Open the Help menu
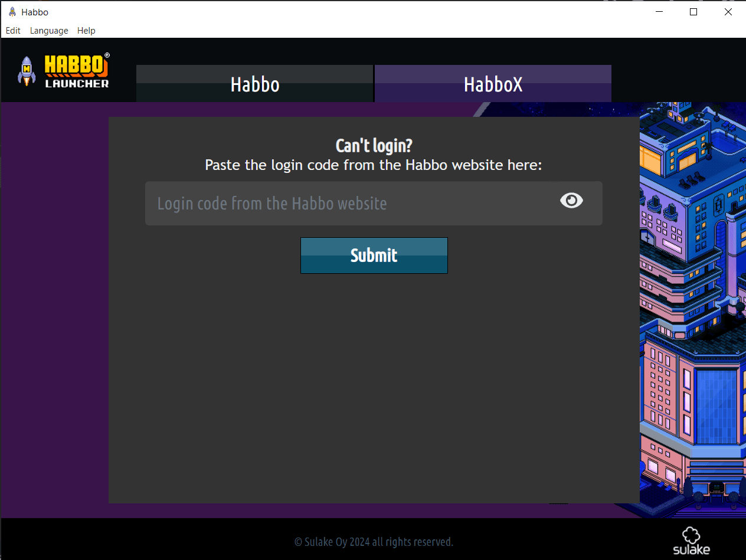The image size is (746, 560). coord(86,31)
